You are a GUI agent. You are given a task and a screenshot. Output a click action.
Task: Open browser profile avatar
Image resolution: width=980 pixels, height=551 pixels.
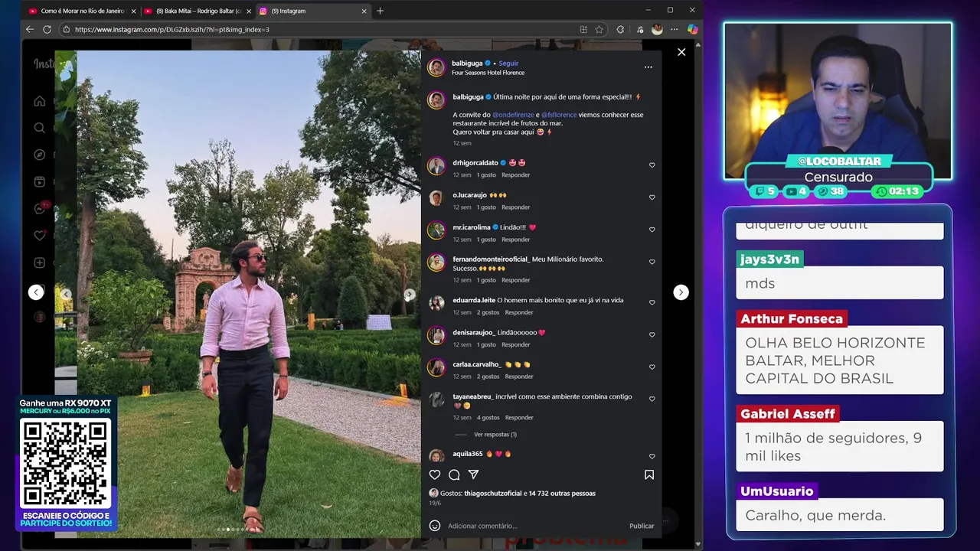coord(657,29)
